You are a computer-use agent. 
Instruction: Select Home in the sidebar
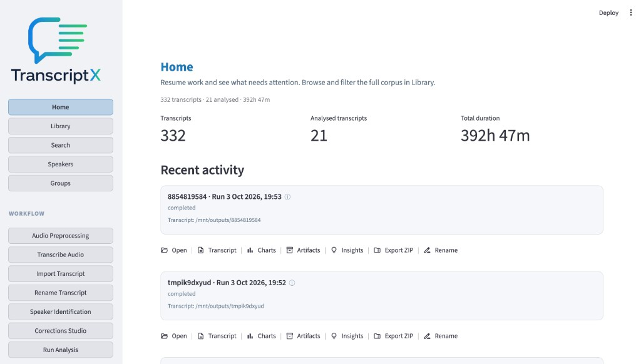click(61, 107)
